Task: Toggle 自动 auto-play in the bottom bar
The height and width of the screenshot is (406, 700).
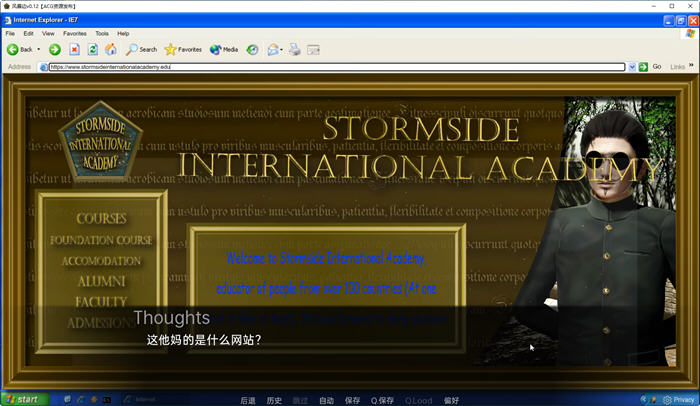Action: point(326,400)
